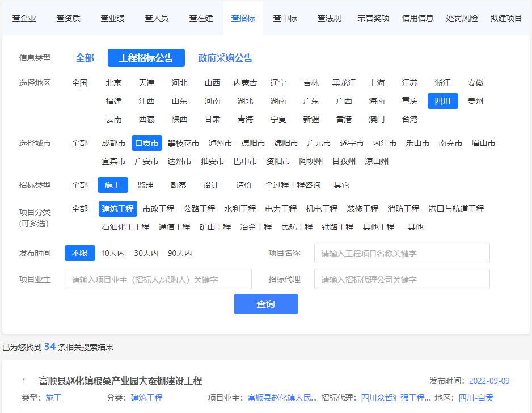The height and width of the screenshot is (413, 532).
Task: Click the selected 四川 region
Action: [x=443, y=101]
